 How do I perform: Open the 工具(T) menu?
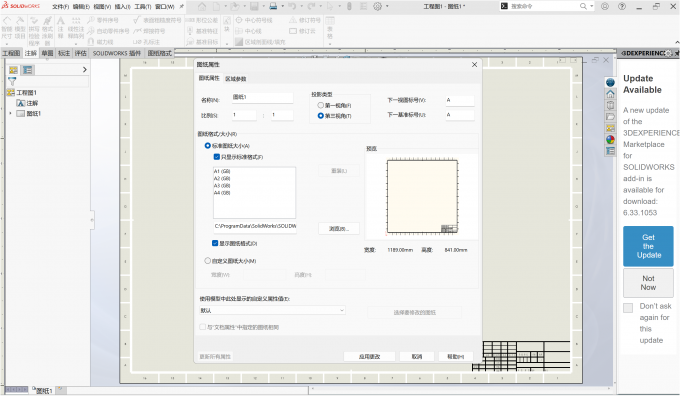(x=143, y=7)
